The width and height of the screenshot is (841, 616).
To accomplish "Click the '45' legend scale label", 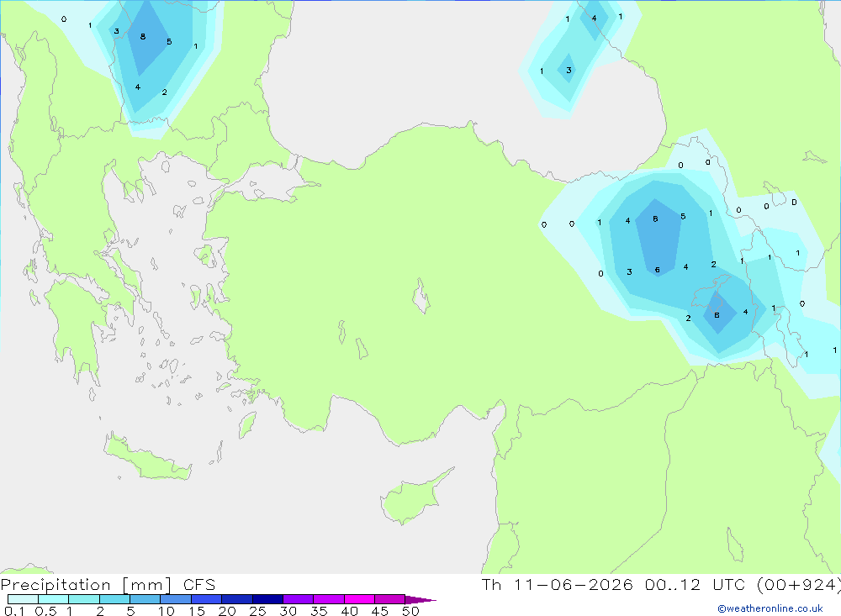I will tap(380, 611).
